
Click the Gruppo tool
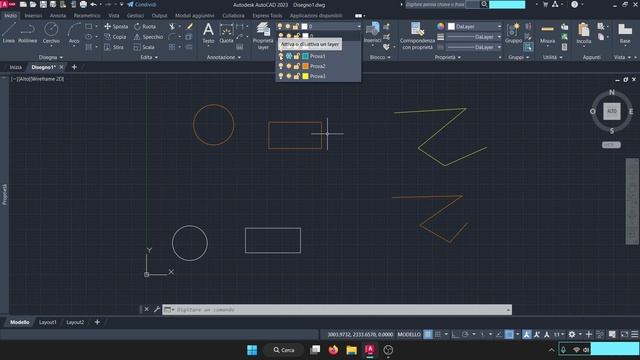coord(513,33)
